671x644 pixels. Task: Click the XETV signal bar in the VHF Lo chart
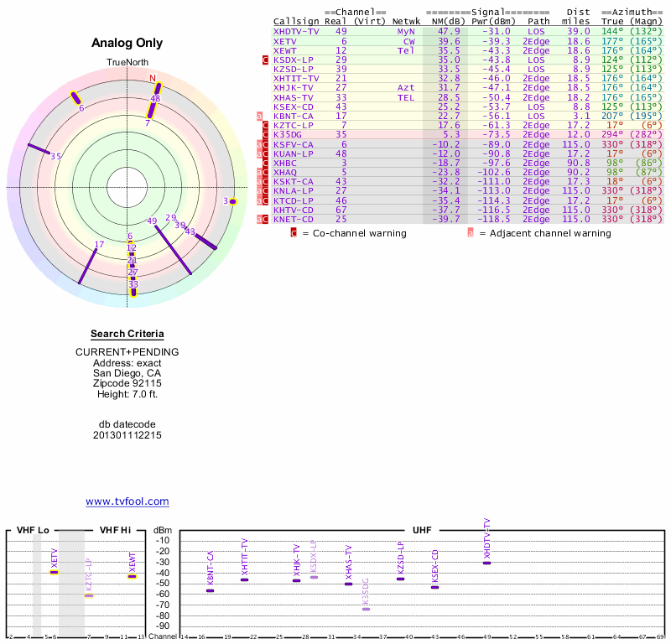[55, 571]
